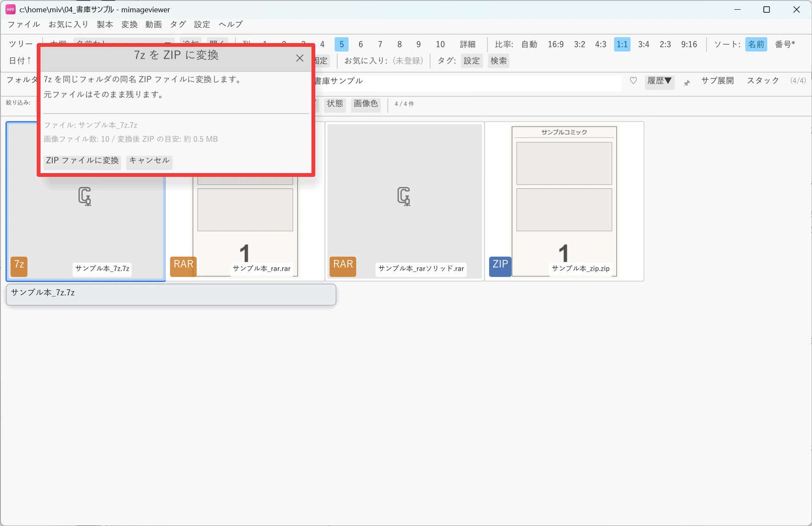Open the ファイル menu

24,24
